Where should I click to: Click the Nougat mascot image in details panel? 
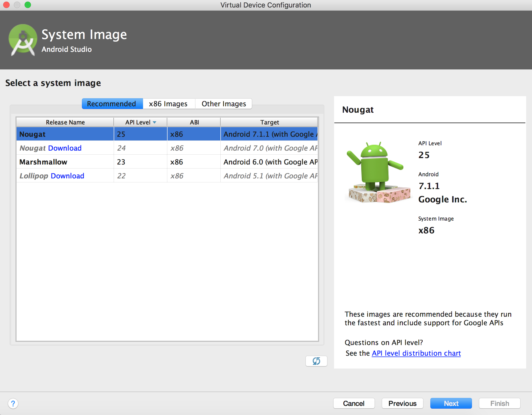(378, 171)
